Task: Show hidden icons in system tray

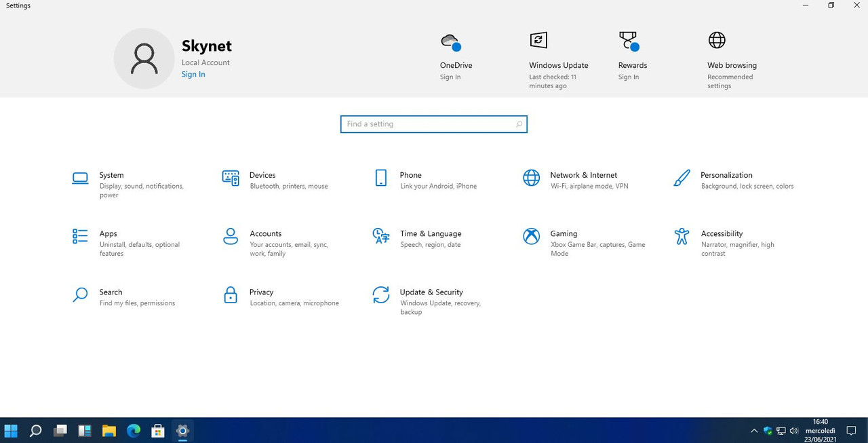Action: click(x=753, y=431)
